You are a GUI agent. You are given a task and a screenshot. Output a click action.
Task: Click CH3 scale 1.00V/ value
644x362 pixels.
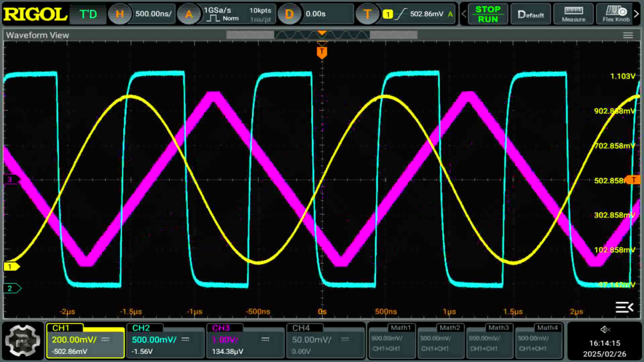pos(225,340)
